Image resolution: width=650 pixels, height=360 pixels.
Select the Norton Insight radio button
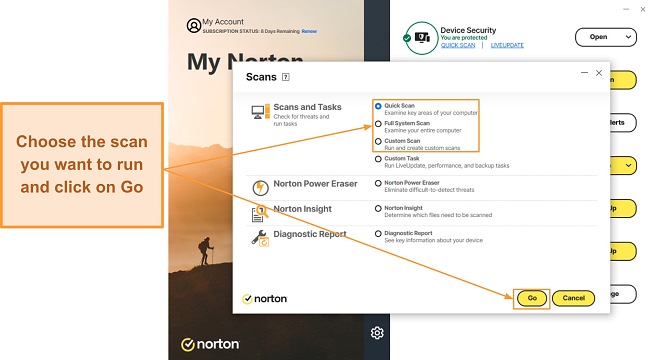point(378,208)
